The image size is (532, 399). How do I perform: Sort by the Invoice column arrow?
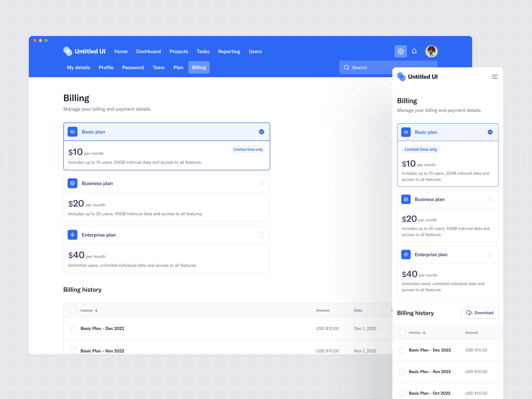coord(96,310)
